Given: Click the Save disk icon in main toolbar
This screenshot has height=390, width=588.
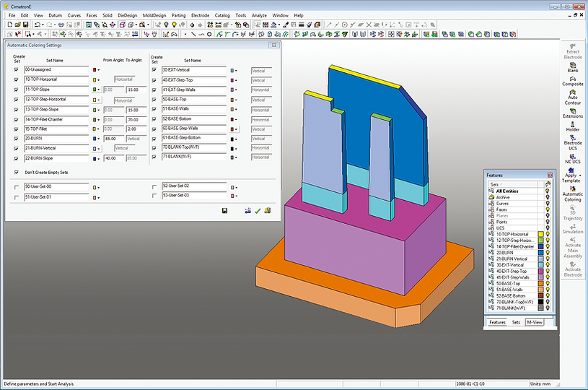Looking at the screenshot, I should [25, 25].
